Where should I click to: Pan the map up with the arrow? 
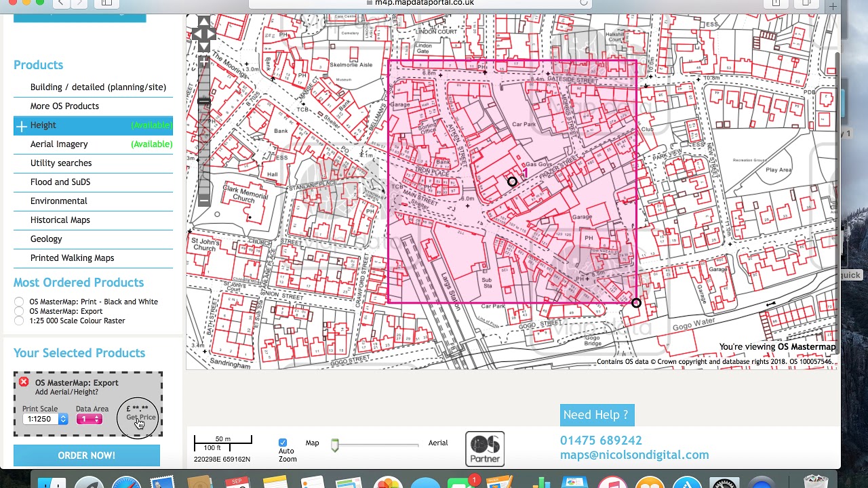pos(204,22)
